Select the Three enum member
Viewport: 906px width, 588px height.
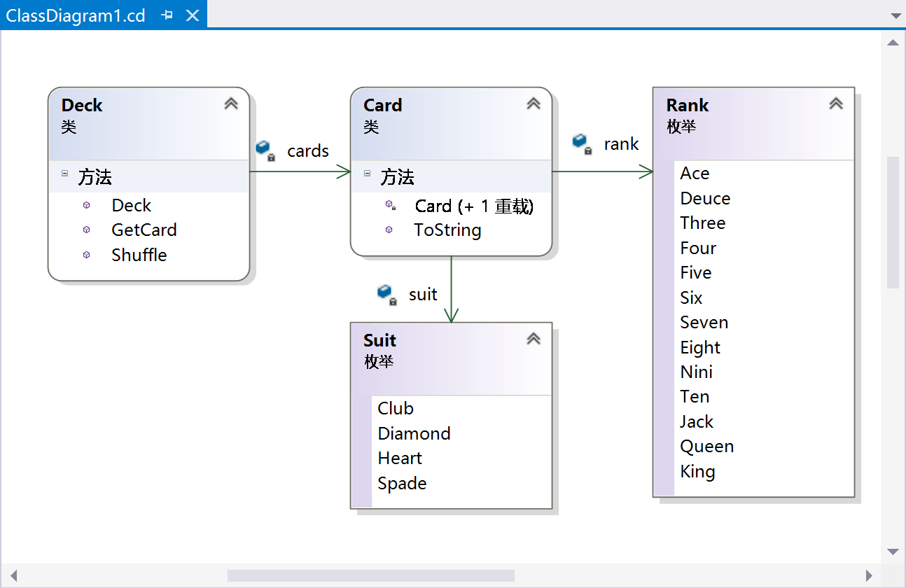(x=703, y=223)
